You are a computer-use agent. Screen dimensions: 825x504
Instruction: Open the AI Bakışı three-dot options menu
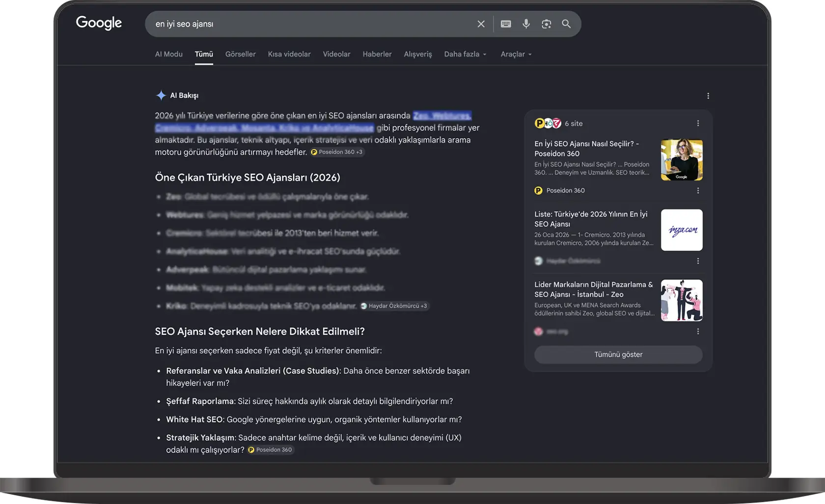(708, 96)
